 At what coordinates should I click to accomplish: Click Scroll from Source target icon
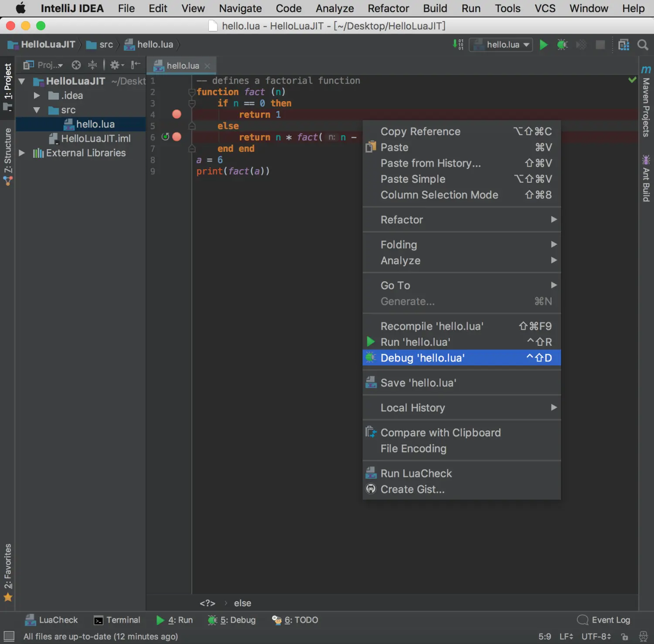pyautogui.click(x=76, y=65)
